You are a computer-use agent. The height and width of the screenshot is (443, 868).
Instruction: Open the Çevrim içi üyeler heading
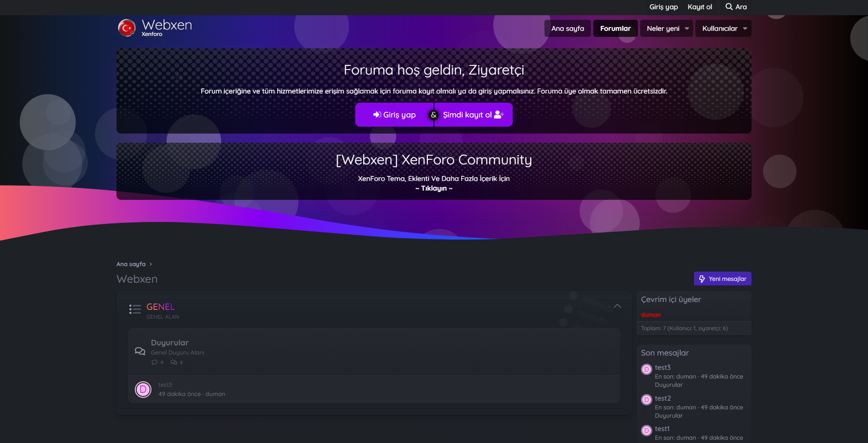tap(671, 300)
